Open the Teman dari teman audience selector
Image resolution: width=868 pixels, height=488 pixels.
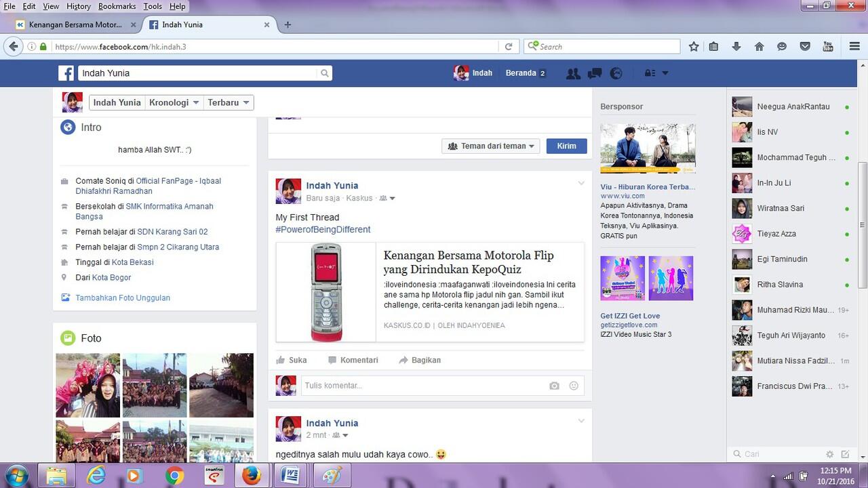click(x=491, y=146)
